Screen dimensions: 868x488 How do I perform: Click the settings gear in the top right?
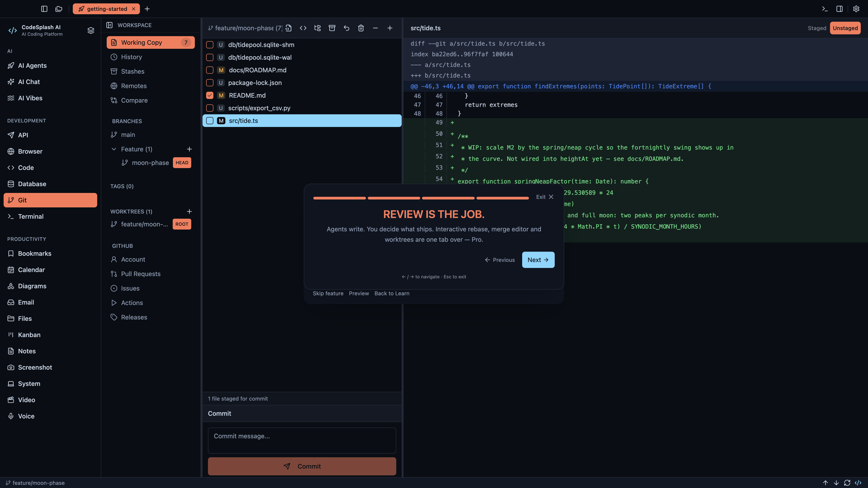tap(856, 9)
